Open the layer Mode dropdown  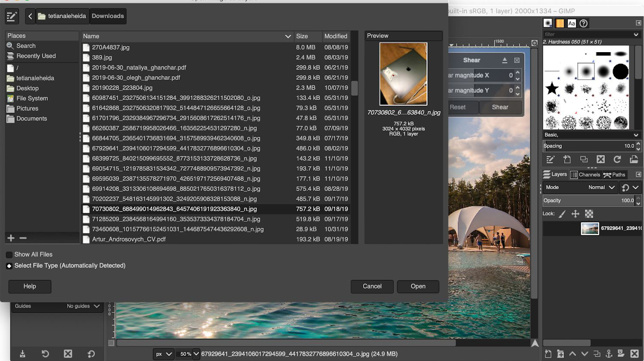coord(580,187)
